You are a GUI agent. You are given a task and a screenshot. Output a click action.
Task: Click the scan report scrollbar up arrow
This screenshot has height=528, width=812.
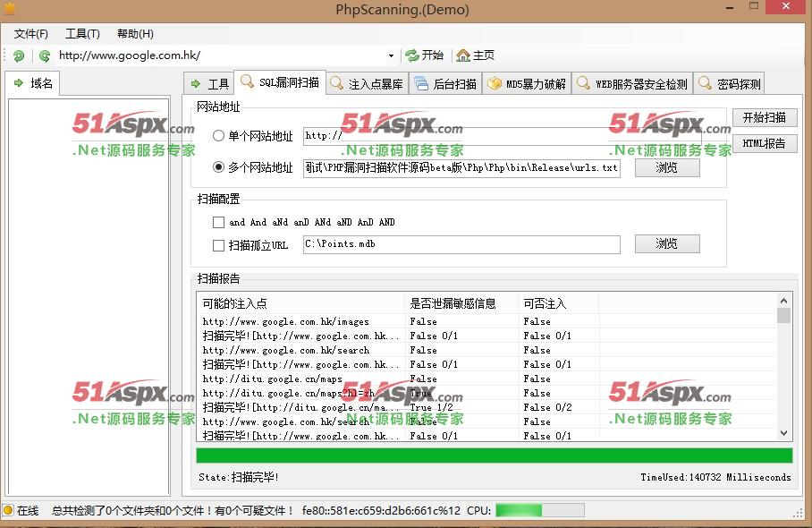(x=783, y=301)
